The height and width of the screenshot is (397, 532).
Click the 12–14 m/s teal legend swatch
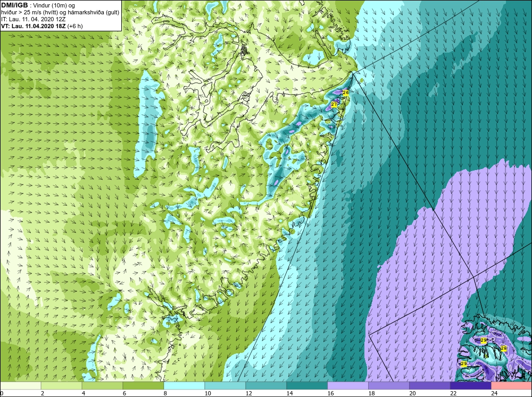[266, 386]
